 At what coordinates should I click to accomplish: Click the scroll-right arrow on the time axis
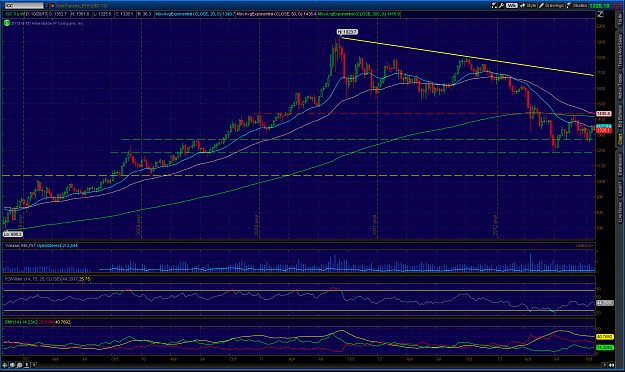pos(605,365)
